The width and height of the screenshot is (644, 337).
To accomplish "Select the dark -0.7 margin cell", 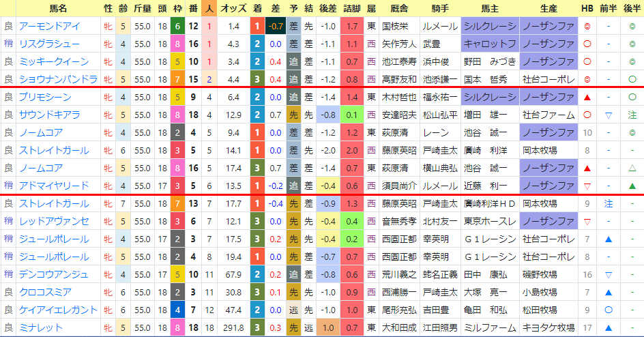I will coord(276,27).
